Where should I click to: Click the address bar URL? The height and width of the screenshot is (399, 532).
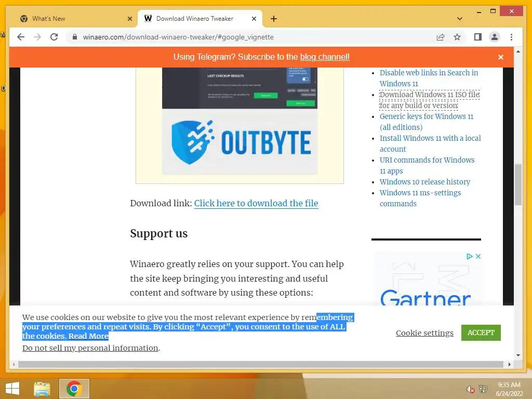(x=178, y=37)
